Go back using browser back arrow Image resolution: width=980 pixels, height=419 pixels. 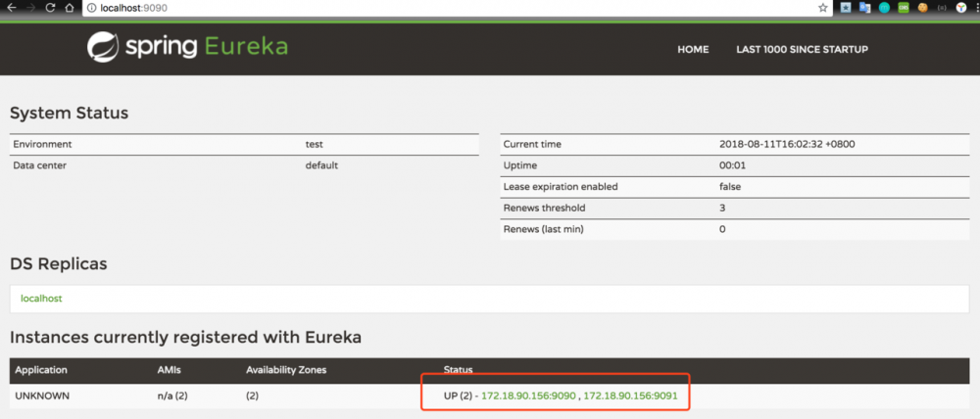pos(10,8)
